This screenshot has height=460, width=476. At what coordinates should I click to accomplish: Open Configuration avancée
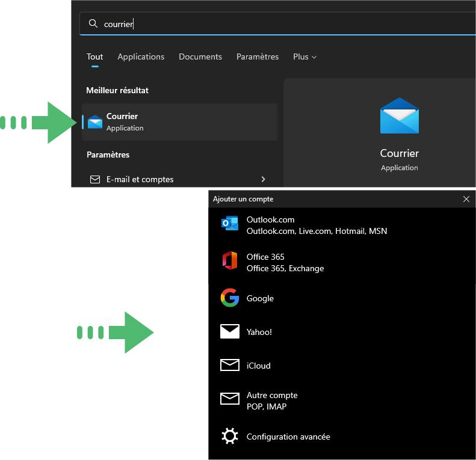click(342, 437)
